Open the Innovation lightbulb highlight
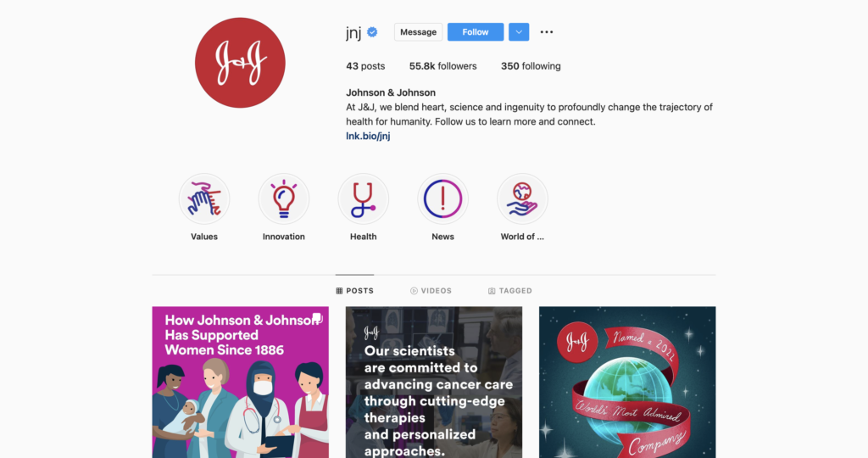This screenshot has width=868, height=458. point(283,198)
